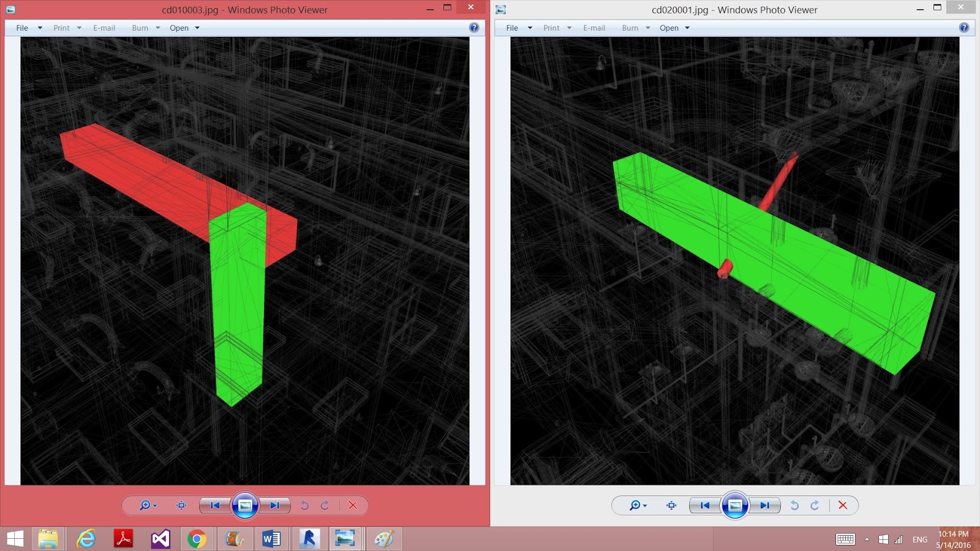Delete cd020001.jpg using the red X icon
980x551 pixels.
(843, 506)
